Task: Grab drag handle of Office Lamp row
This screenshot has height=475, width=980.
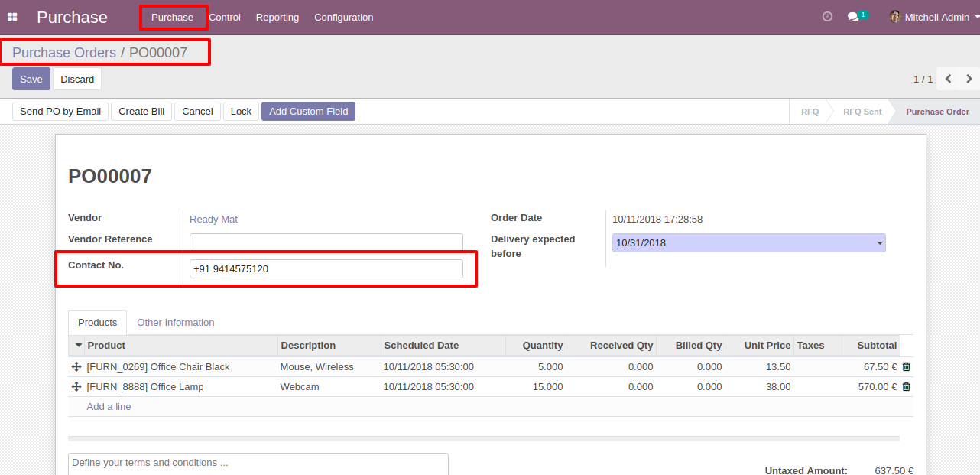Action: [x=76, y=387]
